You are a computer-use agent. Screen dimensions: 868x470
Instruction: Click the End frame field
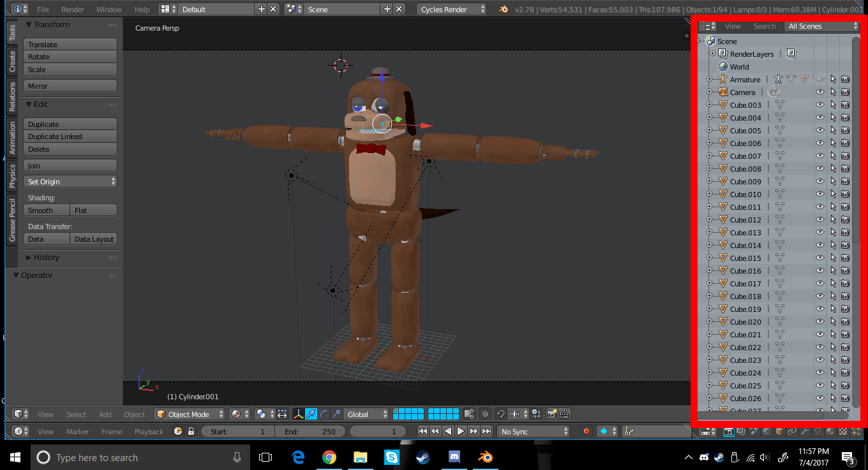310,431
